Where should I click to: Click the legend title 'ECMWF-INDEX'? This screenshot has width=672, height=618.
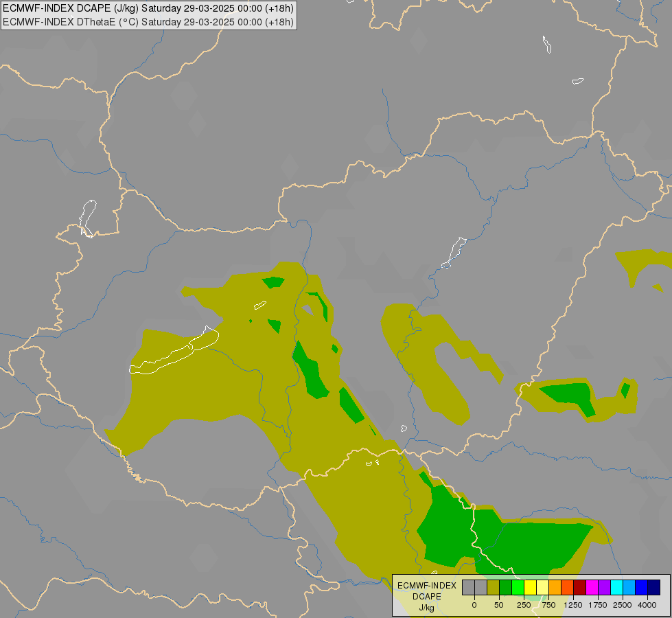pyautogui.click(x=427, y=586)
